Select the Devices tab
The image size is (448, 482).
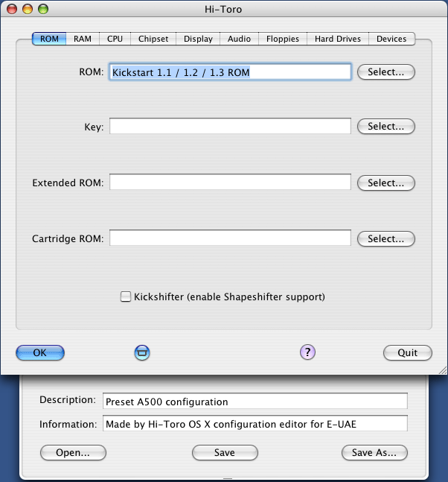(x=391, y=39)
